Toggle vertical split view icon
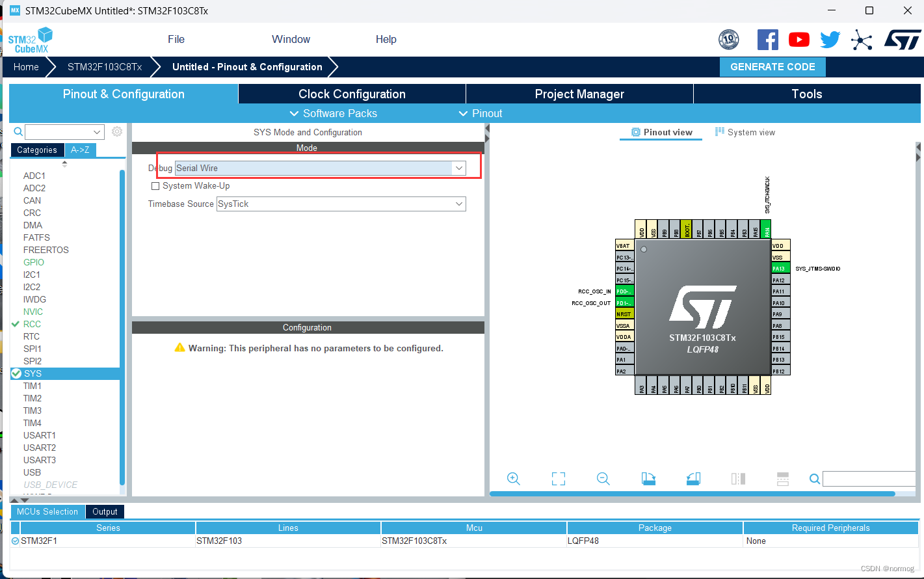Image resolution: width=924 pixels, height=579 pixels. click(738, 479)
